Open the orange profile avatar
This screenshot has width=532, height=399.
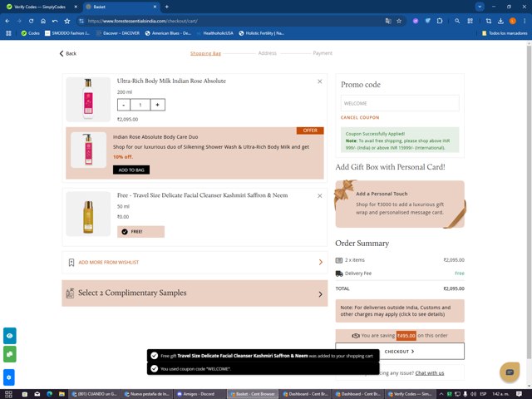(x=513, y=21)
